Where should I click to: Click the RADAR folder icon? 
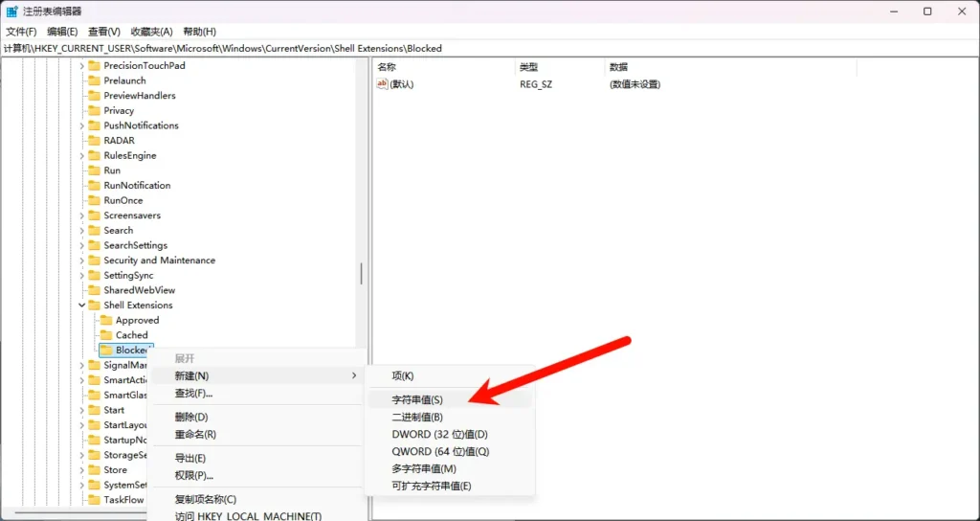(x=94, y=141)
